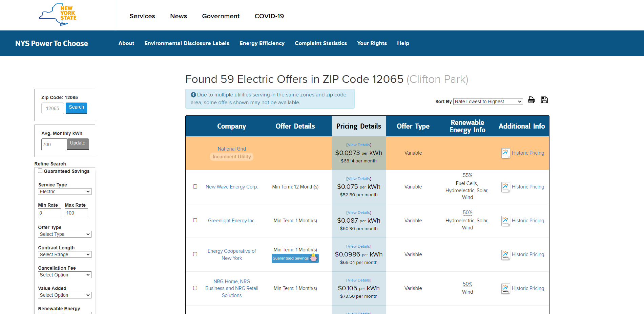644x314 pixels.
Task: Click the Min Rate input field
Action: (x=49, y=213)
